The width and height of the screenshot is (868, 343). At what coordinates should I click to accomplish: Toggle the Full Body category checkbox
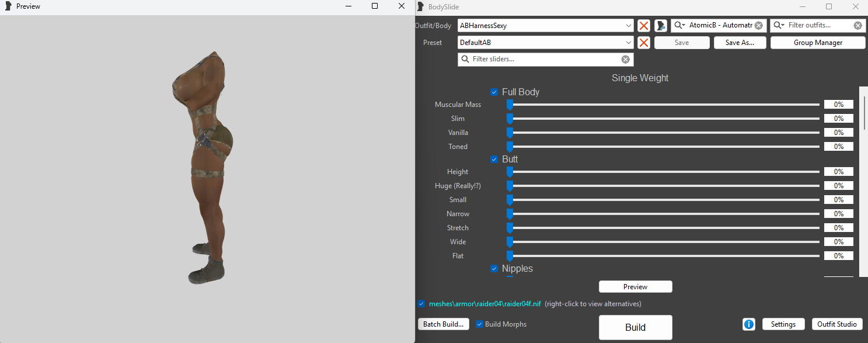point(494,92)
